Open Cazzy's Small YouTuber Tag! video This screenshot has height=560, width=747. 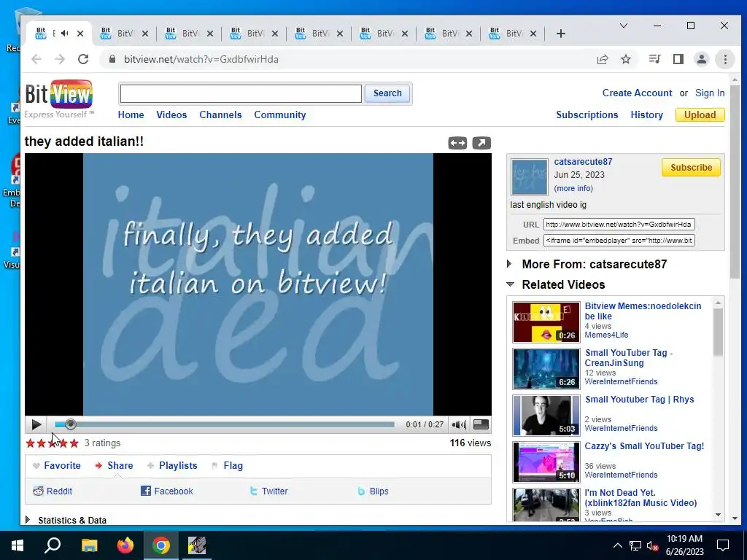644,446
